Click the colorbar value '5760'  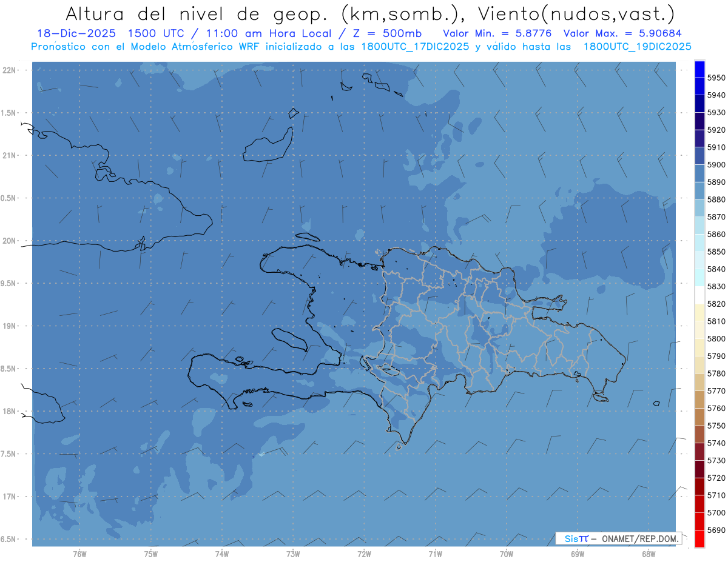pyautogui.click(x=716, y=408)
